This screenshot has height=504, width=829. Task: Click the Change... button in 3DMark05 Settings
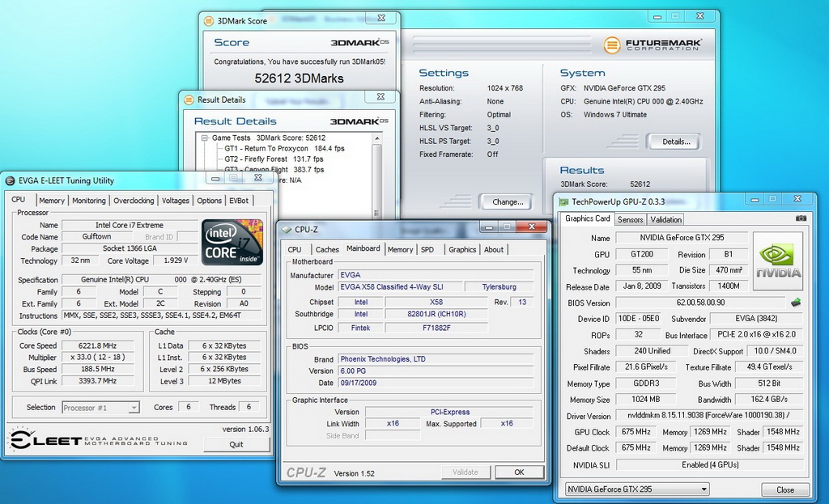(x=507, y=201)
